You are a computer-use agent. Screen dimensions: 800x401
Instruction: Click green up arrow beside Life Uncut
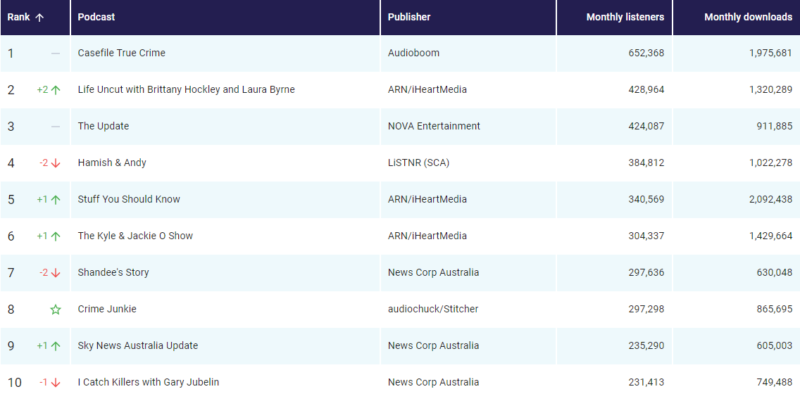pos(56,90)
